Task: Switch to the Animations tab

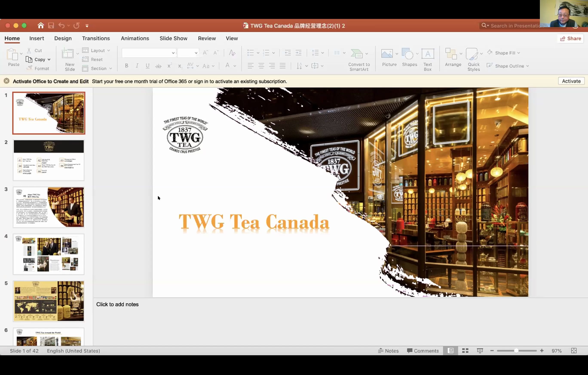Action: 135,38
